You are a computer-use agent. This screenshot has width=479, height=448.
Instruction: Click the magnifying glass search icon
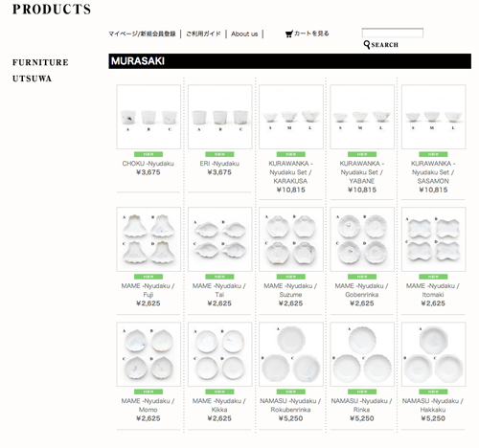coord(367,44)
